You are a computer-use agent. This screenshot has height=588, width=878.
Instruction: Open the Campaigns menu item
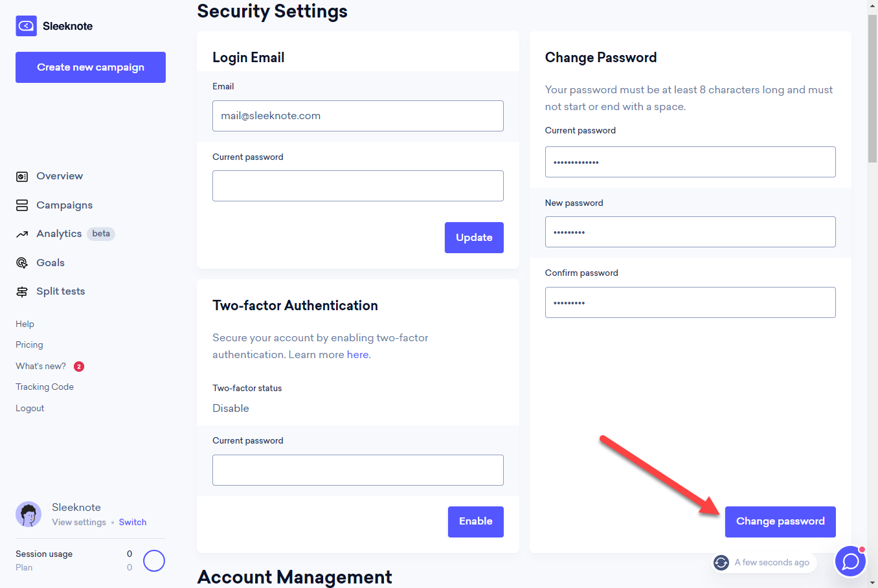click(x=64, y=205)
